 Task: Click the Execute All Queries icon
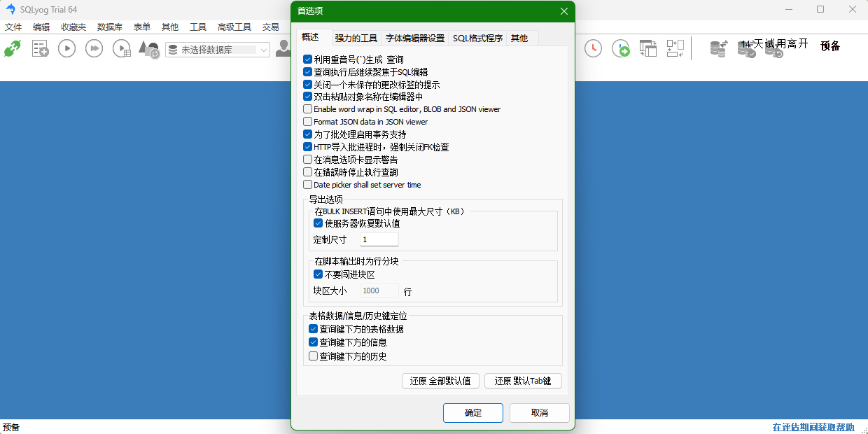coord(94,48)
